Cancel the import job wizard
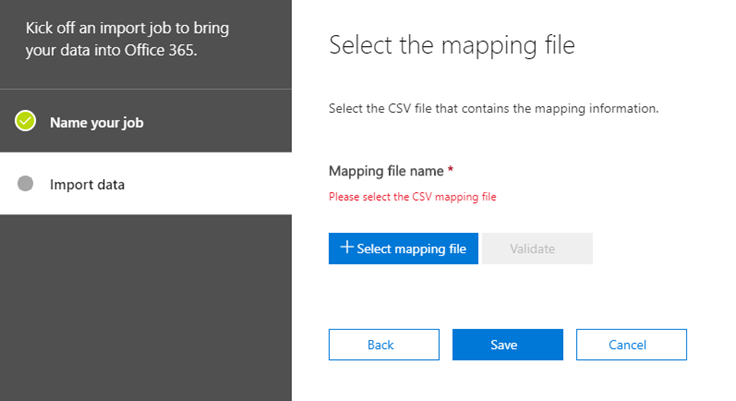 click(x=631, y=345)
